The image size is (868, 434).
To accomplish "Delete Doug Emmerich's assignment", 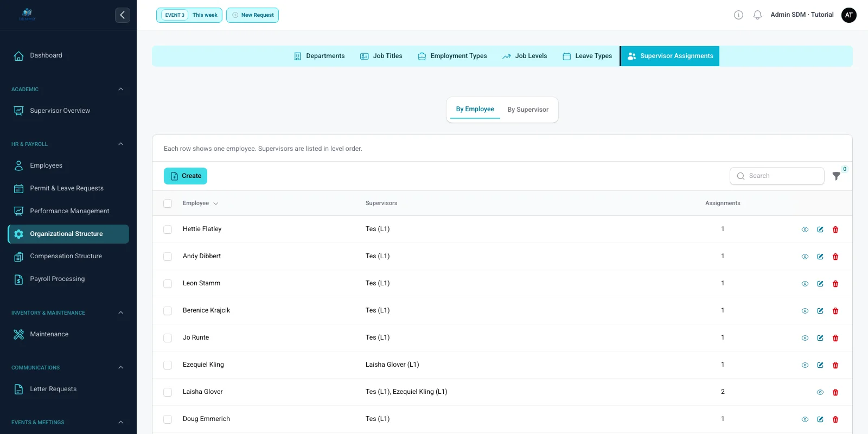I will [x=835, y=419].
